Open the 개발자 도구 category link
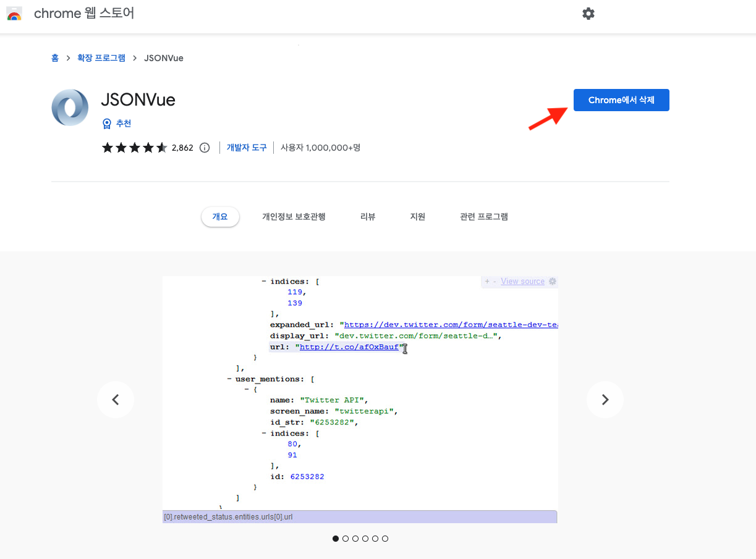The image size is (756, 559). pyautogui.click(x=247, y=148)
